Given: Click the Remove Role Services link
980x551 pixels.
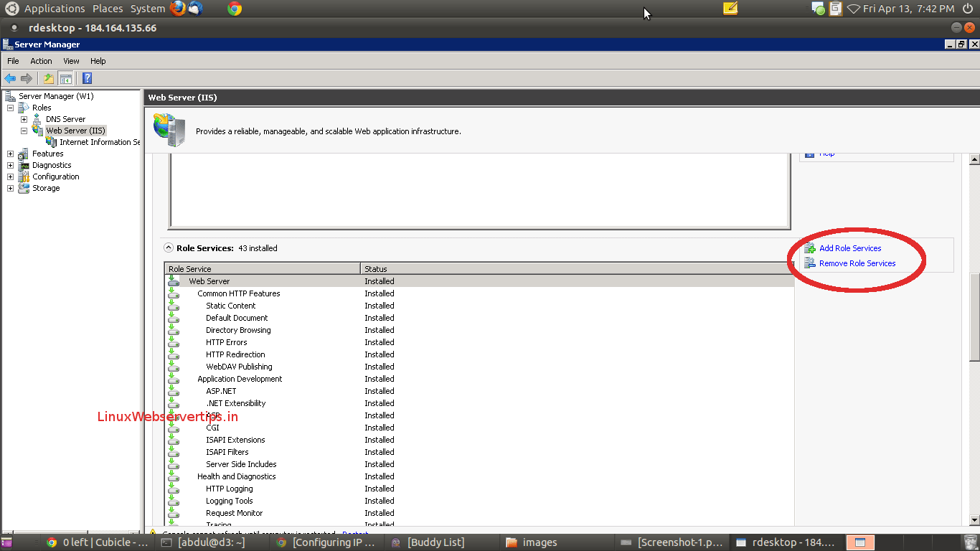Looking at the screenshot, I should tap(857, 263).
